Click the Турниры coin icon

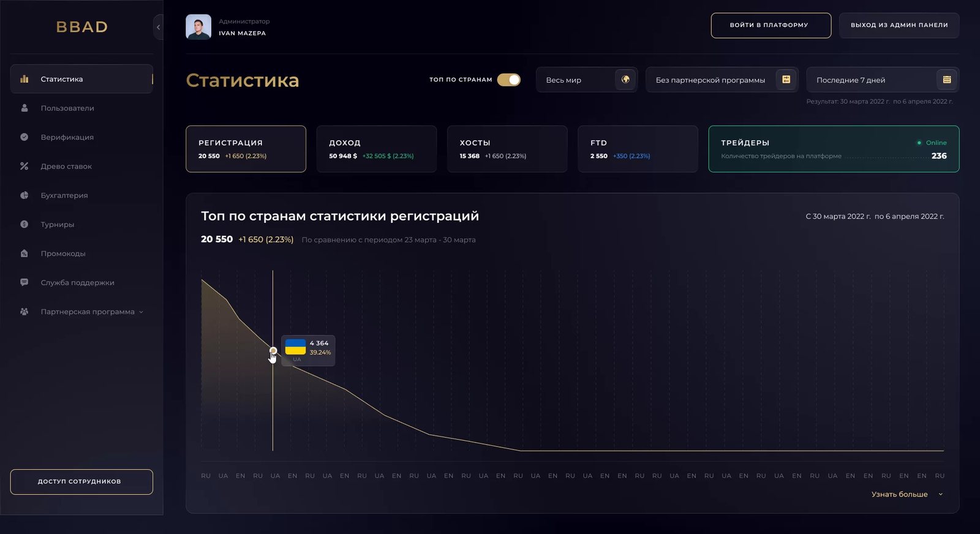24,224
